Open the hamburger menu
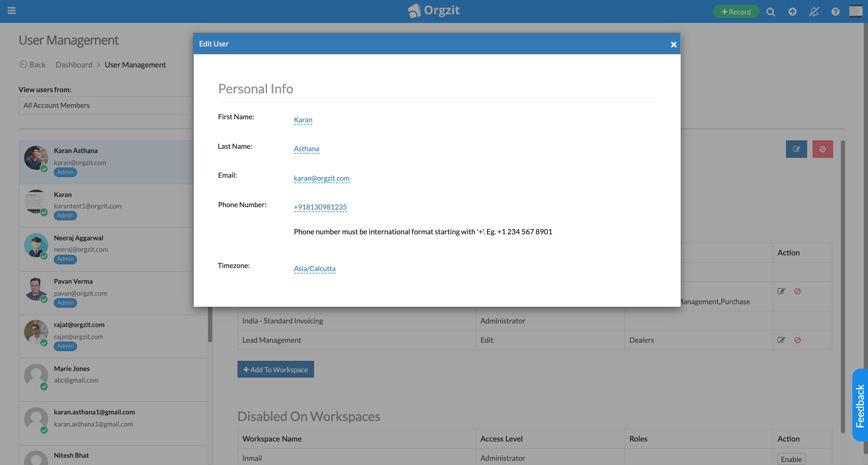 click(11, 11)
